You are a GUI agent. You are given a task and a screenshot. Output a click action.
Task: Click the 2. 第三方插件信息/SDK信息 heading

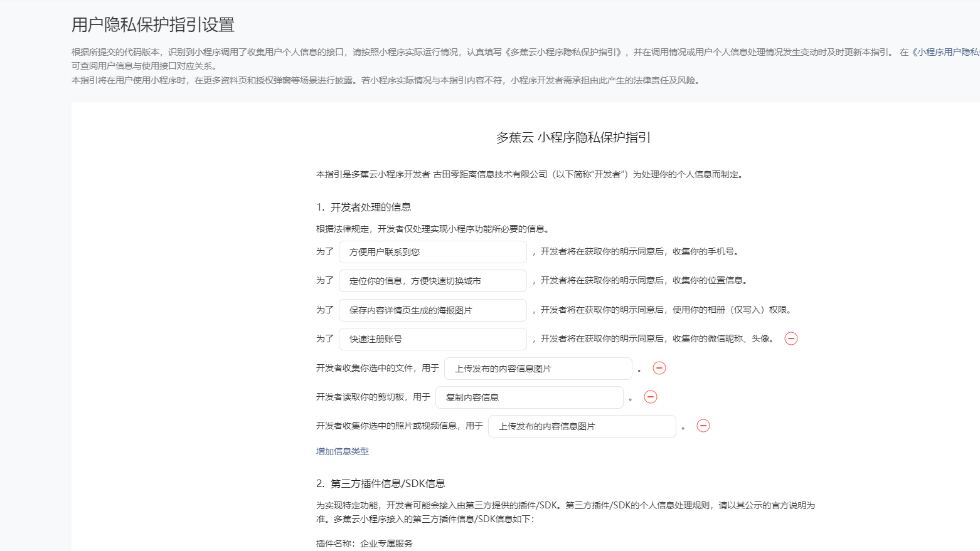point(381,483)
